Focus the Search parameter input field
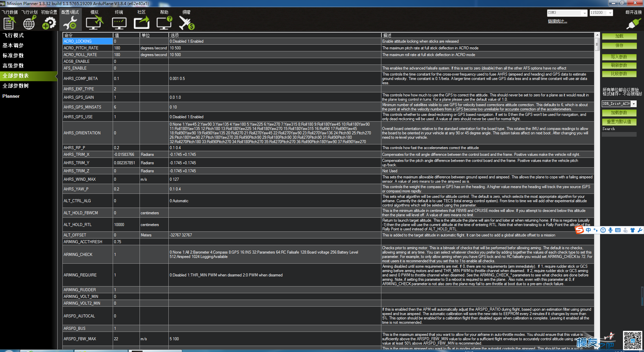Viewport: 644px width, 352px height. 619,134
